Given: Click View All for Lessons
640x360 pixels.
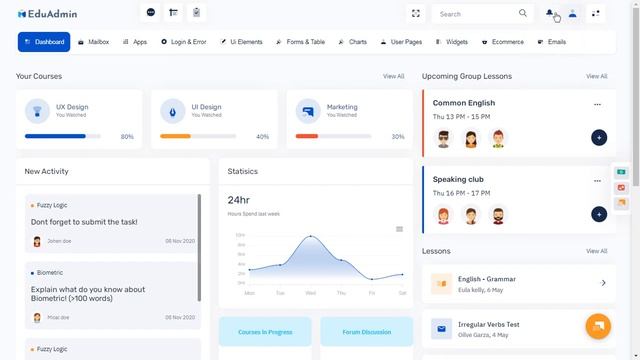Looking at the screenshot, I should click(x=596, y=251).
